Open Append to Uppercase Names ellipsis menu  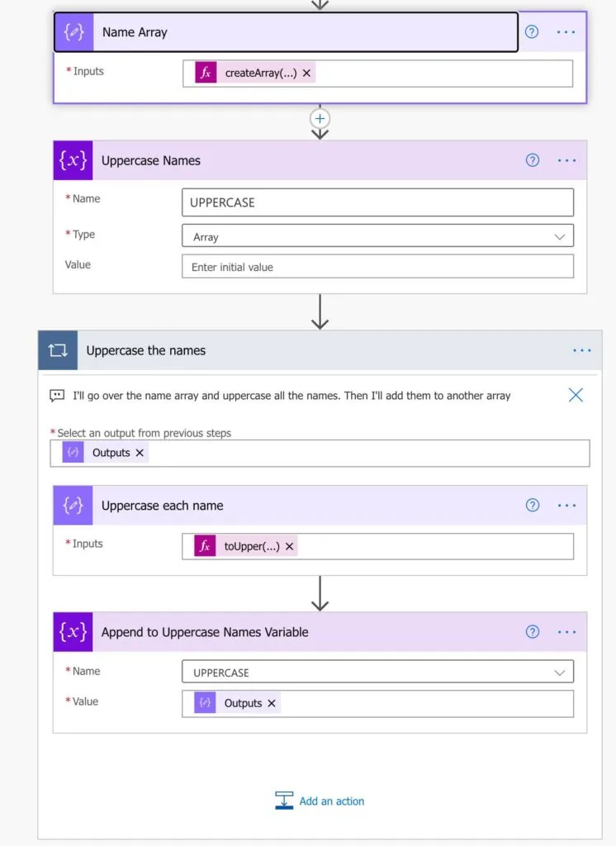pyautogui.click(x=566, y=632)
